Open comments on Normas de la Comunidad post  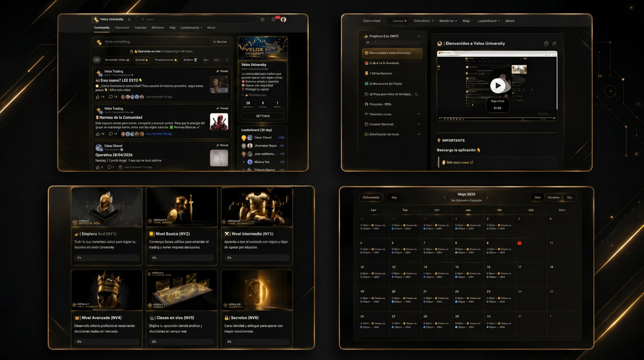(x=110, y=134)
